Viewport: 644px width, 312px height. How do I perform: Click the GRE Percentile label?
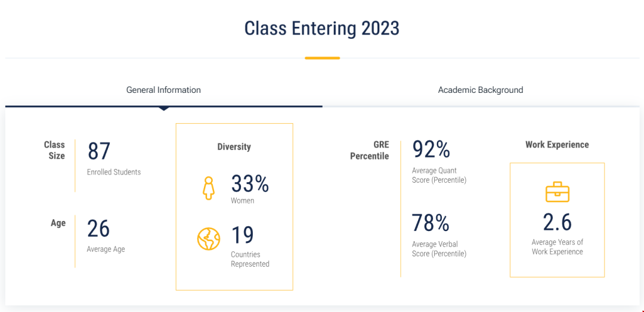pyautogui.click(x=370, y=150)
